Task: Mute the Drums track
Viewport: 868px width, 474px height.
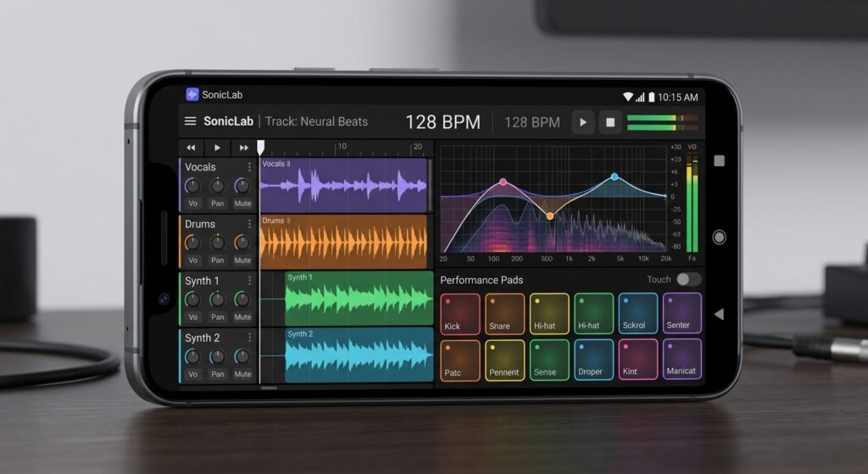Action: click(x=242, y=260)
